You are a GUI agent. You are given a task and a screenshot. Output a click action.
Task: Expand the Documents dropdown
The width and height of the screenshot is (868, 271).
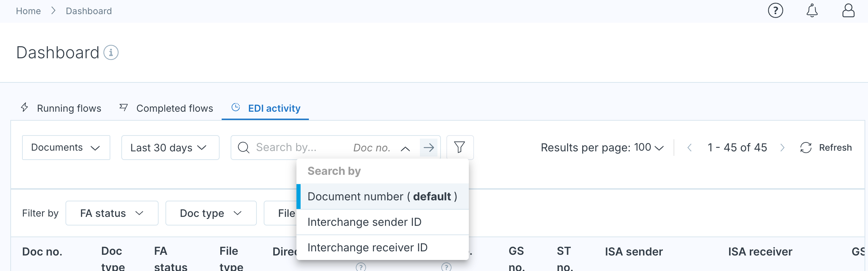tap(66, 148)
